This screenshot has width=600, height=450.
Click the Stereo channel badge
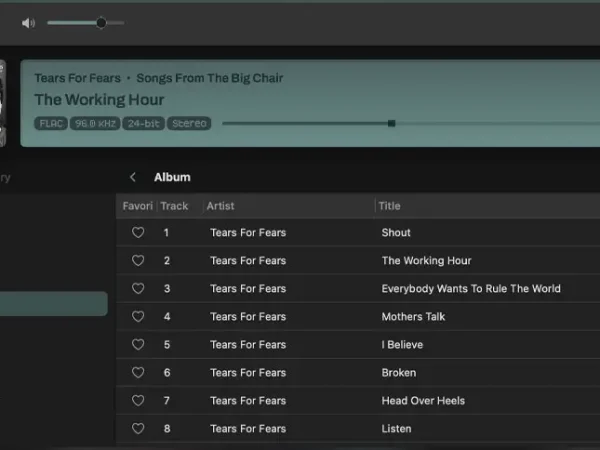(x=189, y=123)
